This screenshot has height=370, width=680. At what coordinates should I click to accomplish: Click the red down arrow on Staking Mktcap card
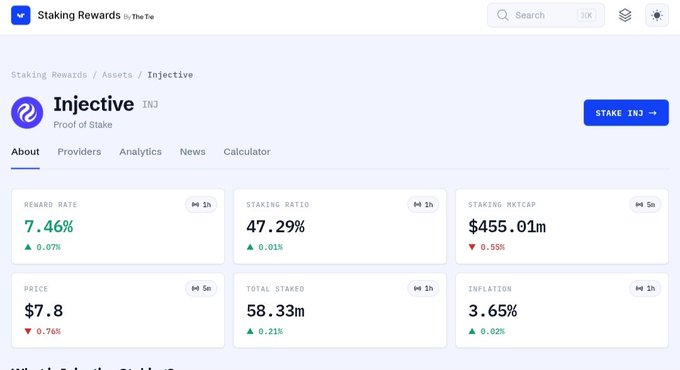(472, 247)
